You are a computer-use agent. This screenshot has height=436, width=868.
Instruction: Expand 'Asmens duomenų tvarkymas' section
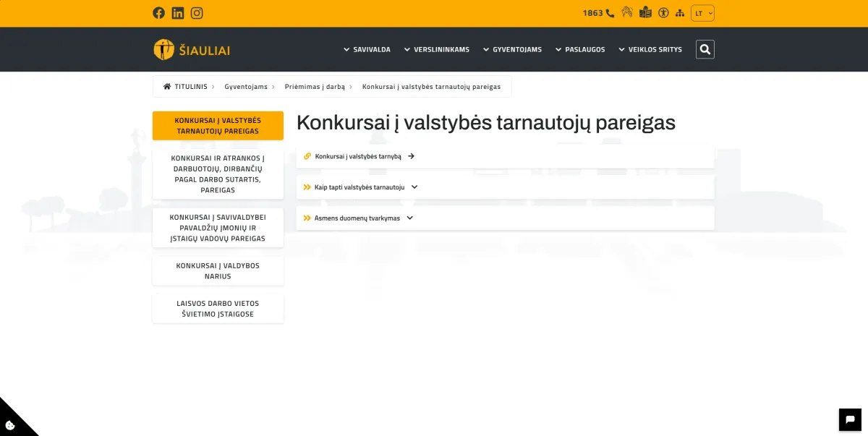point(358,218)
